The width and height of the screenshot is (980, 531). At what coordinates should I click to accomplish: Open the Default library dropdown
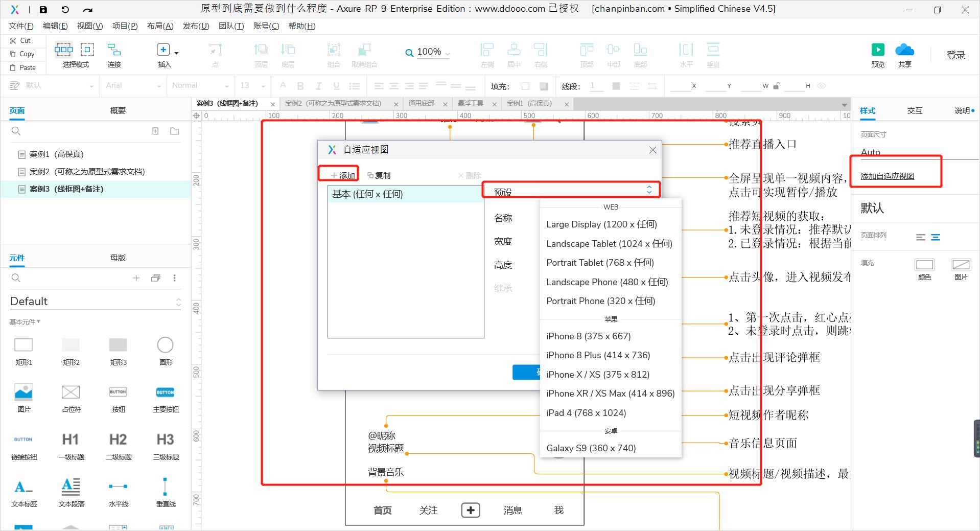click(96, 302)
